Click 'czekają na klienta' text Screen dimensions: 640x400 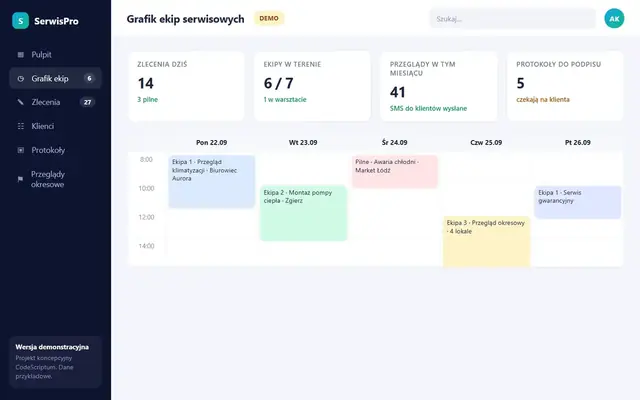(x=543, y=100)
